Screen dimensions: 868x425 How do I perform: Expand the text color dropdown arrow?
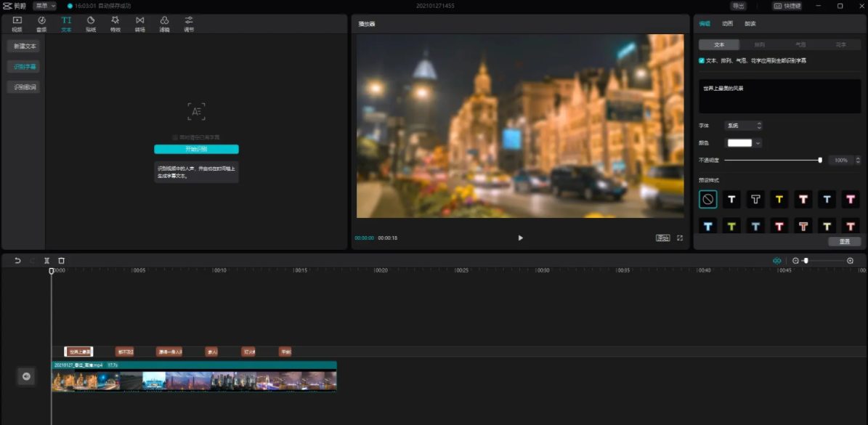tap(758, 143)
